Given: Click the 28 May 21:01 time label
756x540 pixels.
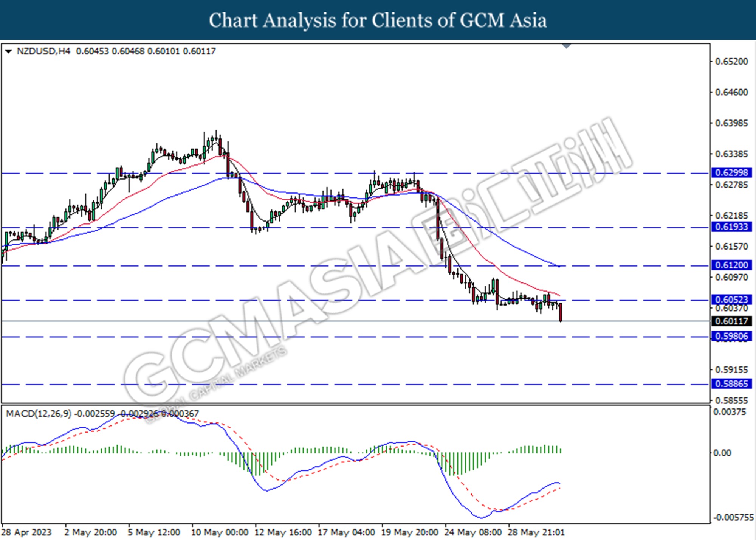Looking at the screenshot, I should pos(536,532).
